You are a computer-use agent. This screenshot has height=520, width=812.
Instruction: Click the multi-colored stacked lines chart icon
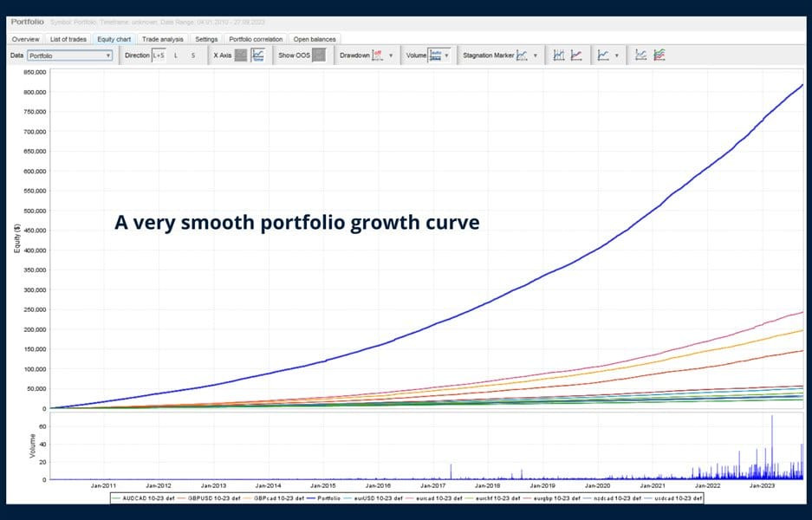click(659, 55)
